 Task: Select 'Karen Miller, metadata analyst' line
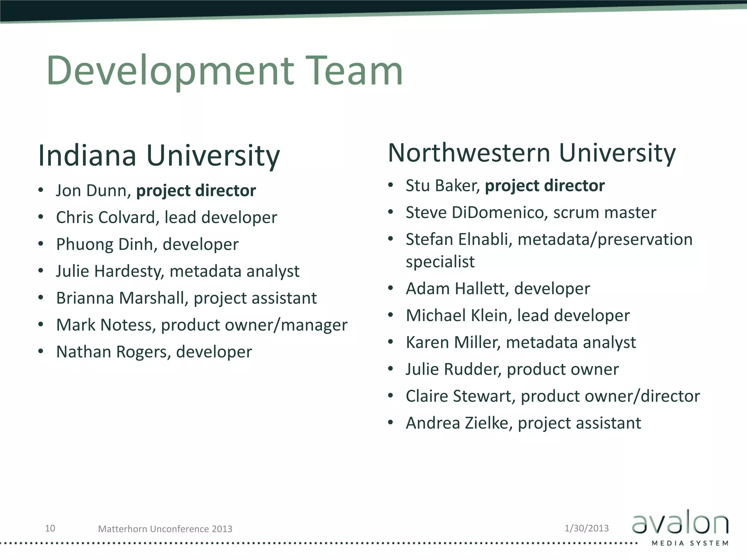coord(521,343)
